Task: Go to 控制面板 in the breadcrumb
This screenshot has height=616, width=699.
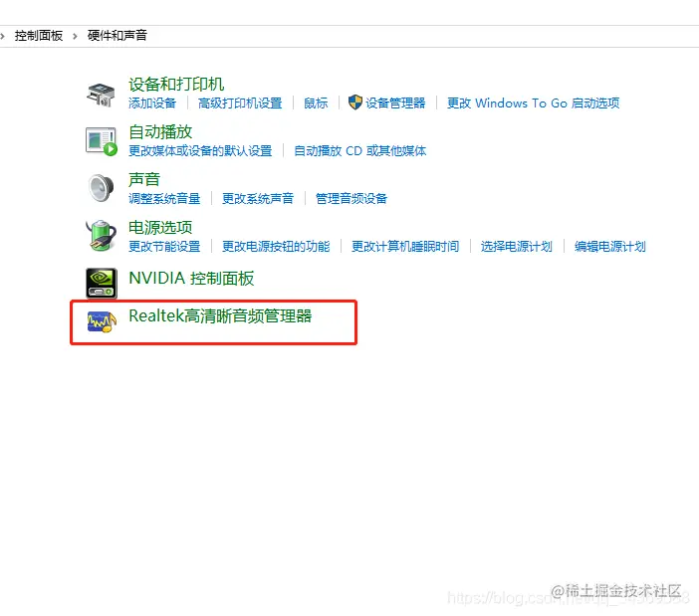Action: (39, 36)
